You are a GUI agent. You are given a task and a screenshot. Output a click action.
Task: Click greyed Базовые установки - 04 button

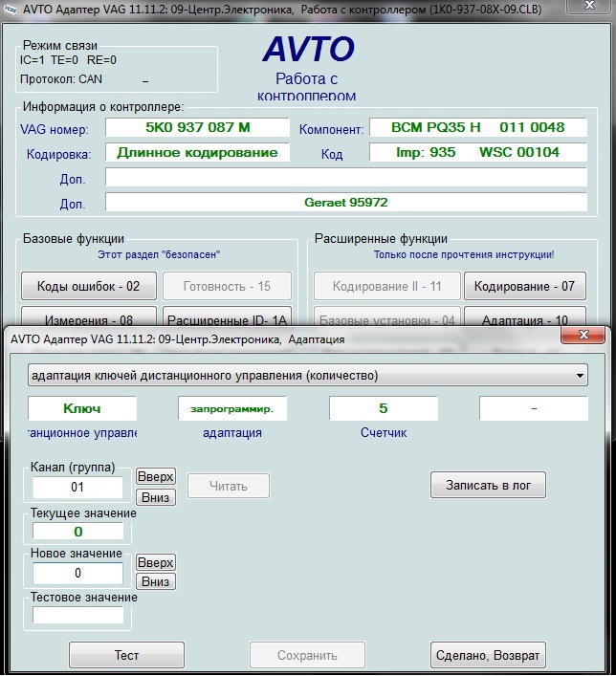point(387,316)
